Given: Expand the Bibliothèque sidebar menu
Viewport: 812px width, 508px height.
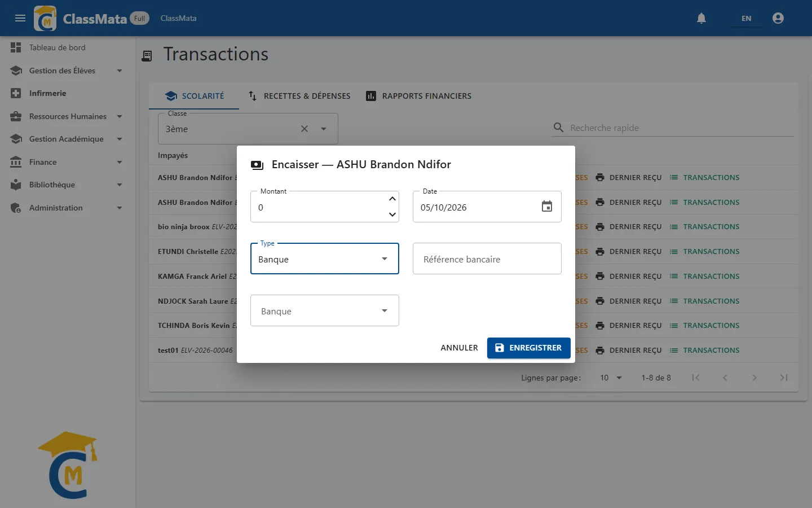Looking at the screenshot, I should click(68, 185).
